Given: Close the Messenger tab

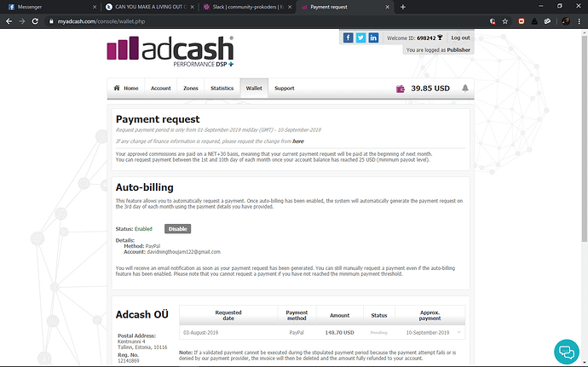Looking at the screenshot, I should 95,7.
